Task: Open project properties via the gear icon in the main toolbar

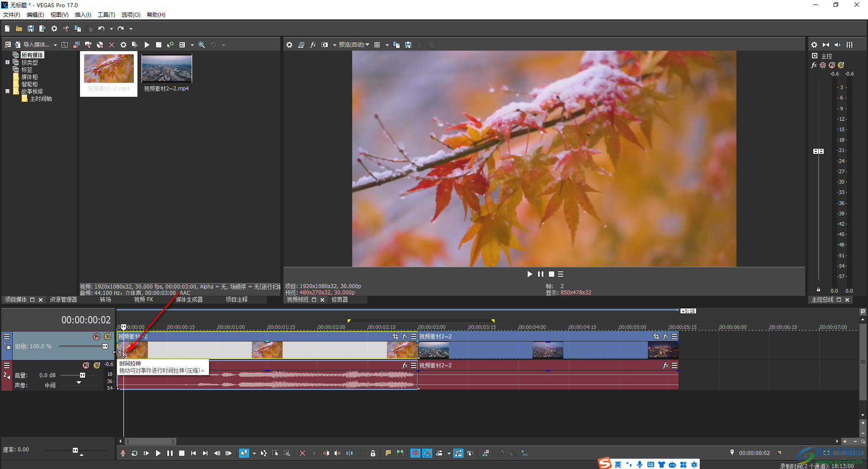Action: 54,28
